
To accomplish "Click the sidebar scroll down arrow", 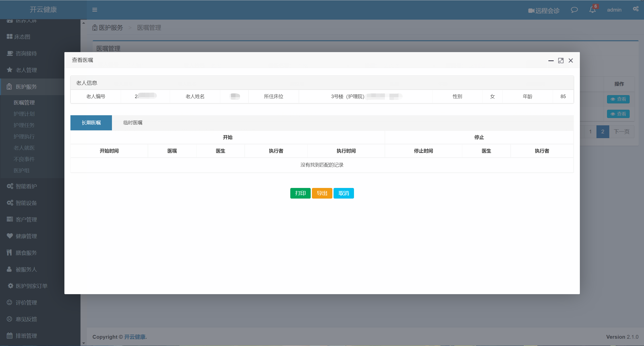I will (x=84, y=343).
